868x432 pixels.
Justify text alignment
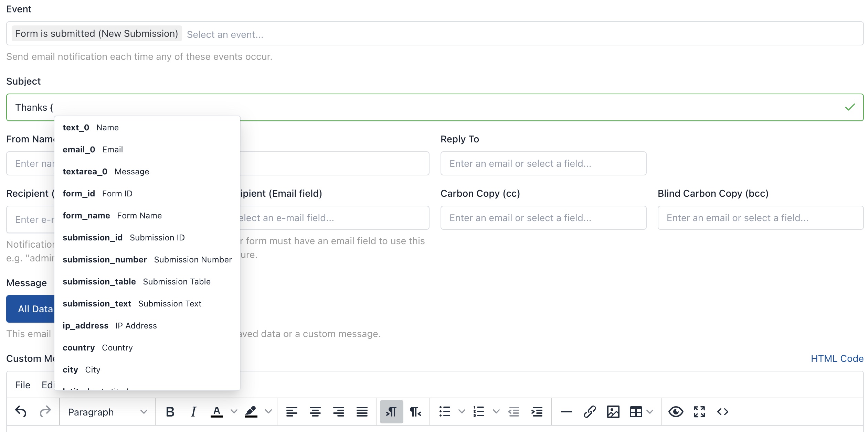point(362,411)
